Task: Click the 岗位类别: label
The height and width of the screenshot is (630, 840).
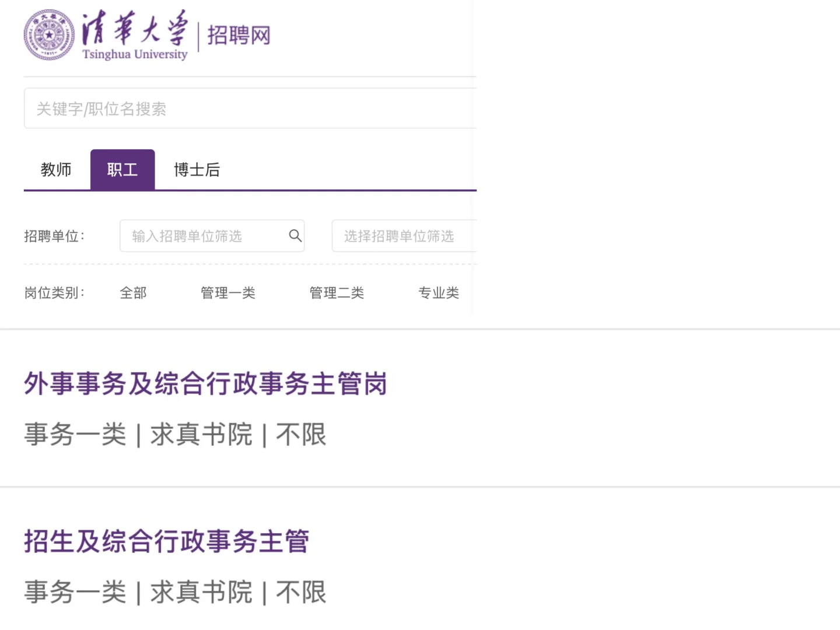Action: pos(54,293)
